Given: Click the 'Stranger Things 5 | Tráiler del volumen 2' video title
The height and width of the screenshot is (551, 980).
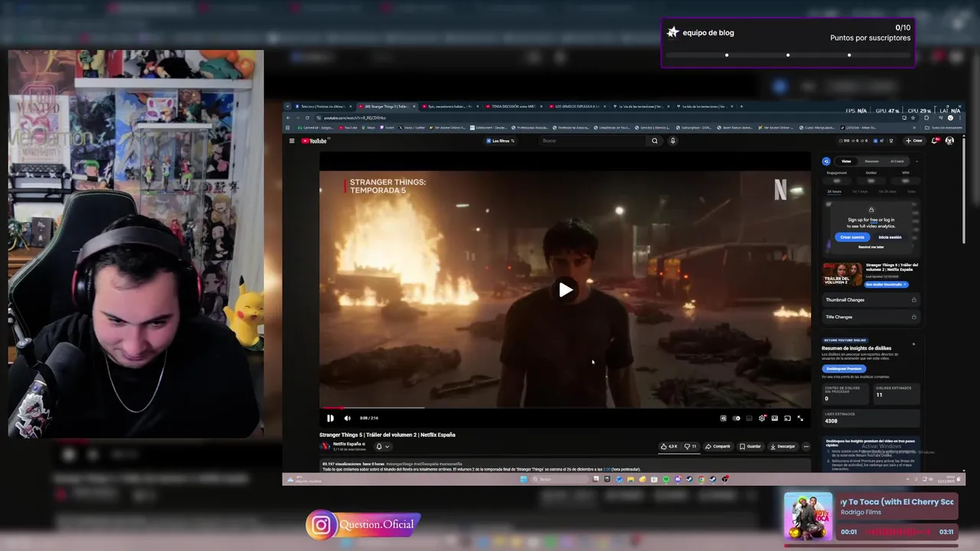Looking at the screenshot, I should (387, 435).
